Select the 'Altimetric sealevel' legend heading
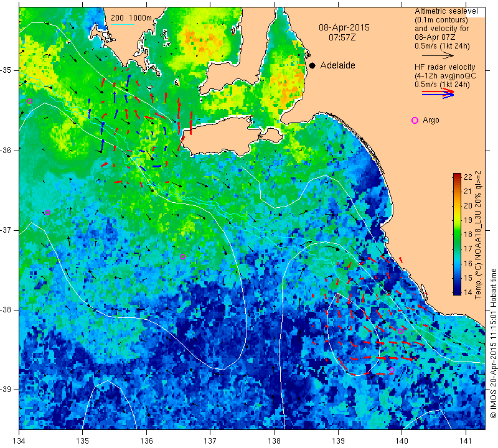Image resolution: width=498 pixels, height=448 pixels. point(446,11)
